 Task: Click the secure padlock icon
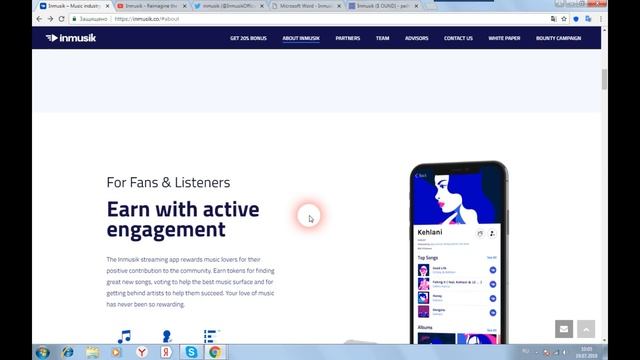point(74,19)
